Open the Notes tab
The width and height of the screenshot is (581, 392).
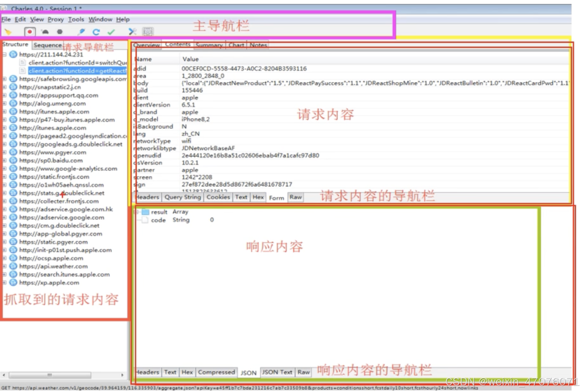coord(258,45)
